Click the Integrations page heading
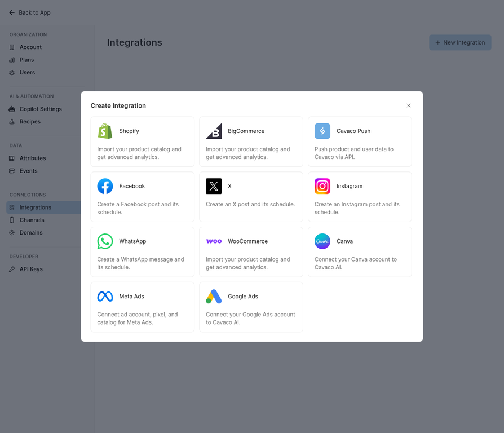The image size is (504, 433). pyautogui.click(x=134, y=42)
